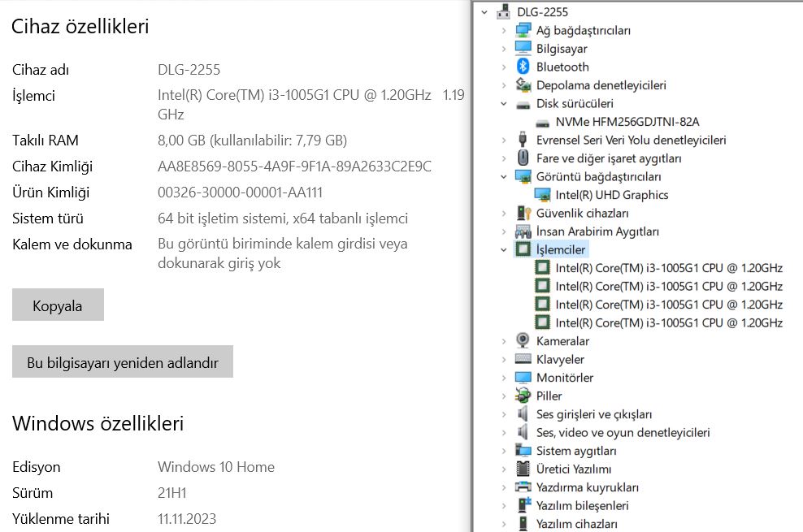Click the İnsan Arabirim Aygıtları icon

(x=523, y=231)
